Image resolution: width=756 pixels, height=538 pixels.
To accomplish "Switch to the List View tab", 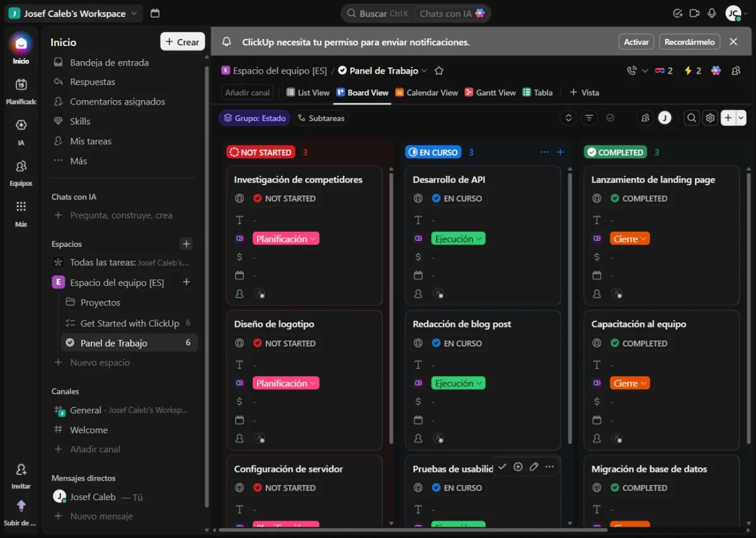I will tap(307, 93).
